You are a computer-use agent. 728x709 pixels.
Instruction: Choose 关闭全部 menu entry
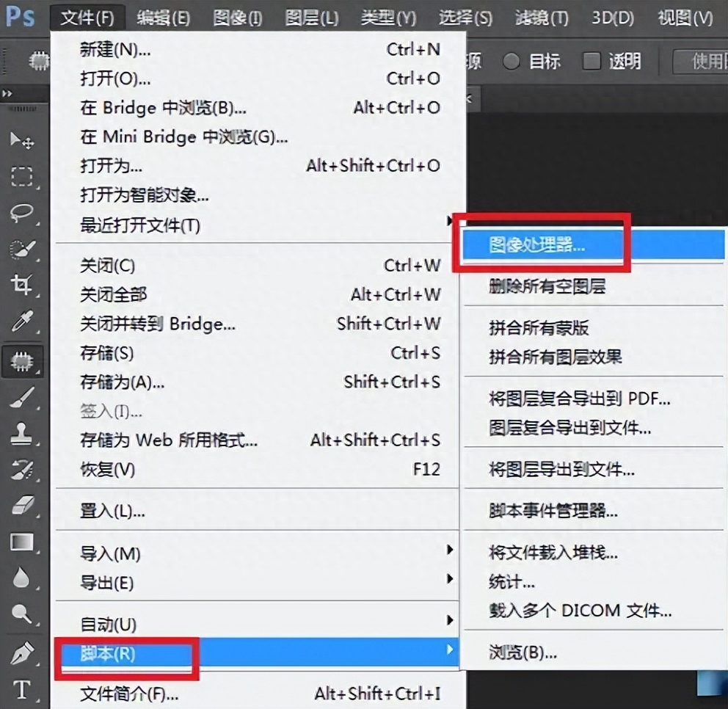[258, 294]
